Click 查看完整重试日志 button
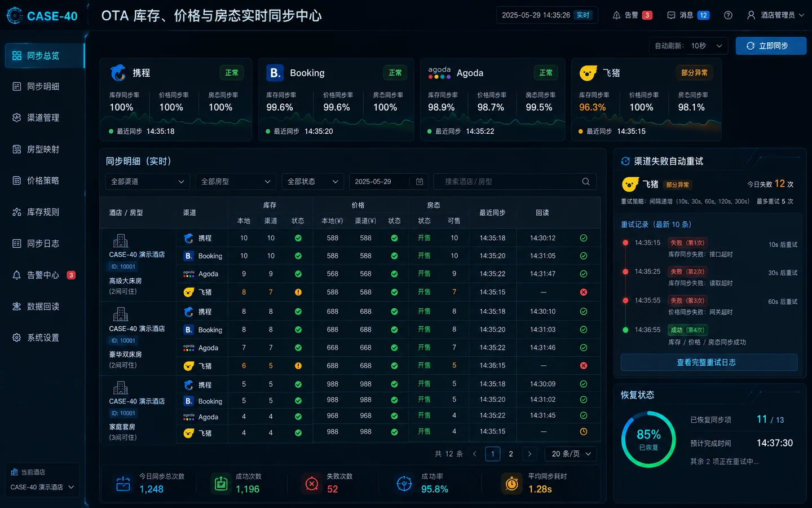This screenshot has width=812, height=508. click(x=709, y=362)
